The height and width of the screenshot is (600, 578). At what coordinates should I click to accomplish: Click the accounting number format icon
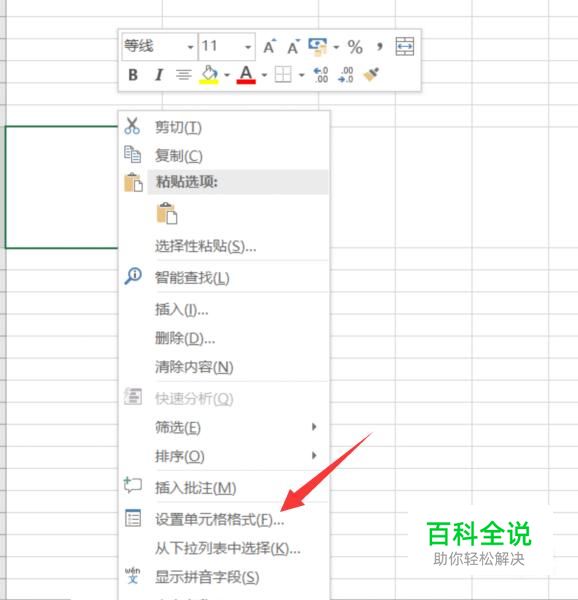click(318, 47)
